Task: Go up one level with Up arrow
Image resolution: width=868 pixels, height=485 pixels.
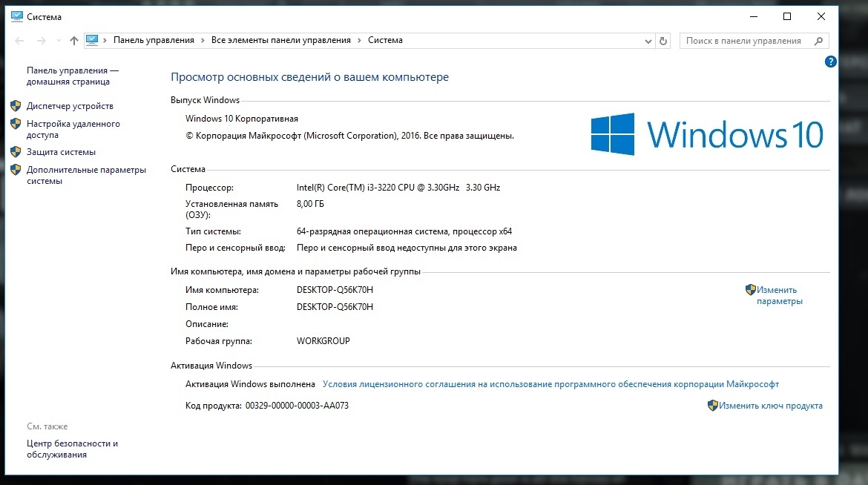Action: point(73,41)
